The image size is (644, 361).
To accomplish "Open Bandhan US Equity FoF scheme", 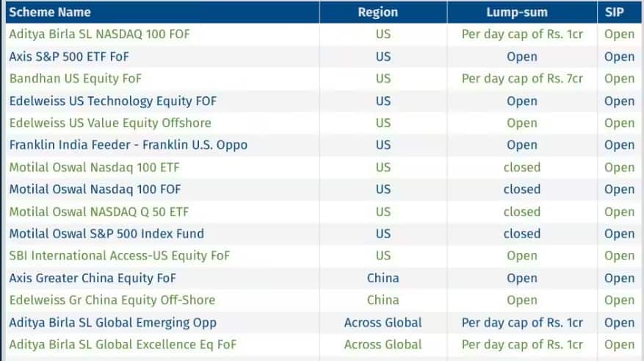I will (x=76, y=79).
